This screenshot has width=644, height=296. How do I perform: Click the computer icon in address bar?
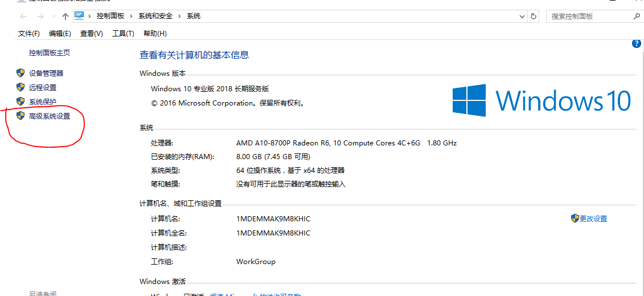point(79,16)
